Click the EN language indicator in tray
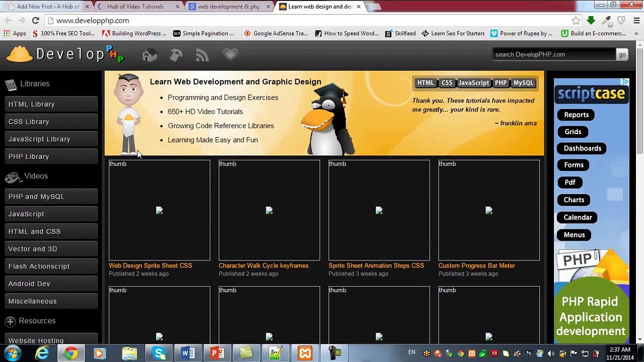644x362 pixels. pos(412,352)
